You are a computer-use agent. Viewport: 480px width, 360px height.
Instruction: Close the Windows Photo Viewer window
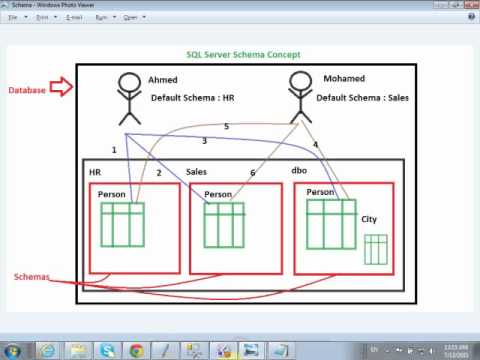(x=471, y=5)
